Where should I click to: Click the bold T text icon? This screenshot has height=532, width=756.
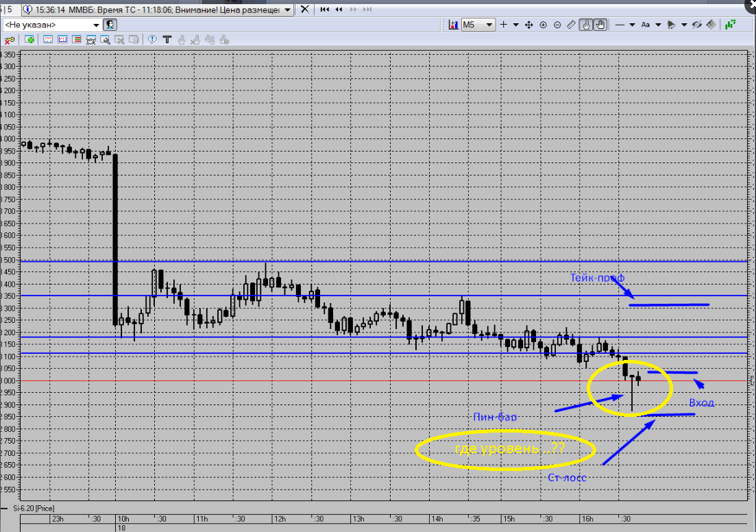pos(167,40)
